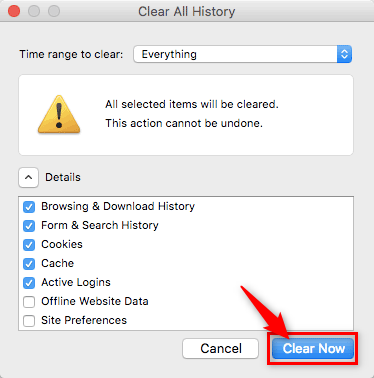Toggle the Cookies checkbox
This screenshot has width=374, height=378.
29,245
